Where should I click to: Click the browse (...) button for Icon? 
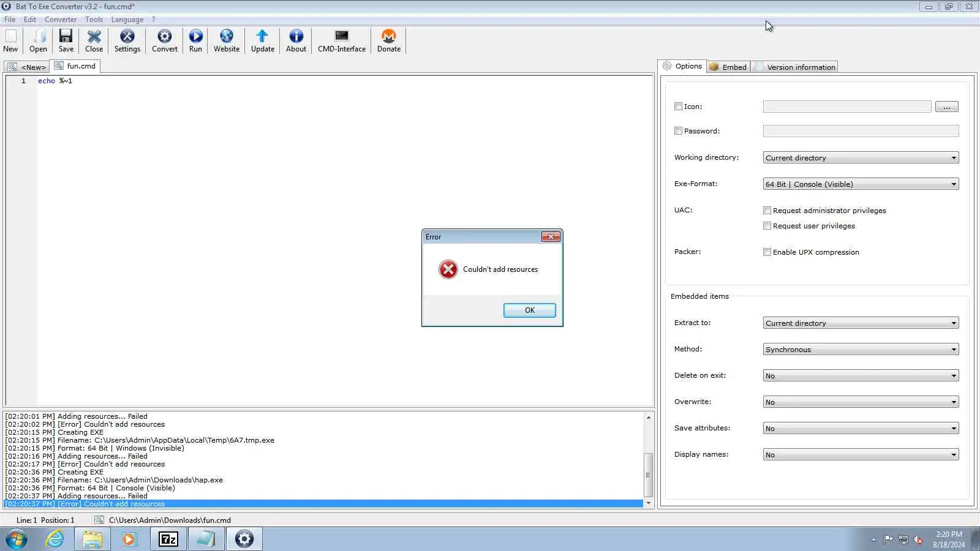[947, 107]
